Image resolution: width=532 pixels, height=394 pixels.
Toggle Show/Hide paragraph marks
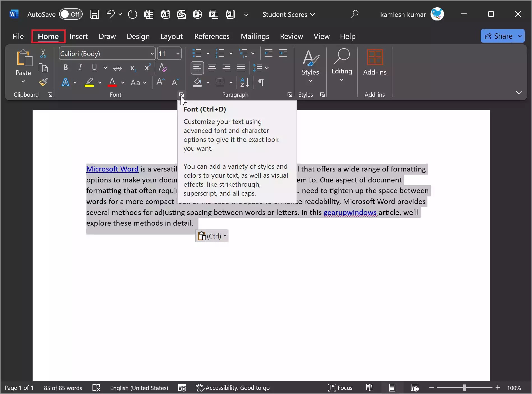click(x=261, y=82)
